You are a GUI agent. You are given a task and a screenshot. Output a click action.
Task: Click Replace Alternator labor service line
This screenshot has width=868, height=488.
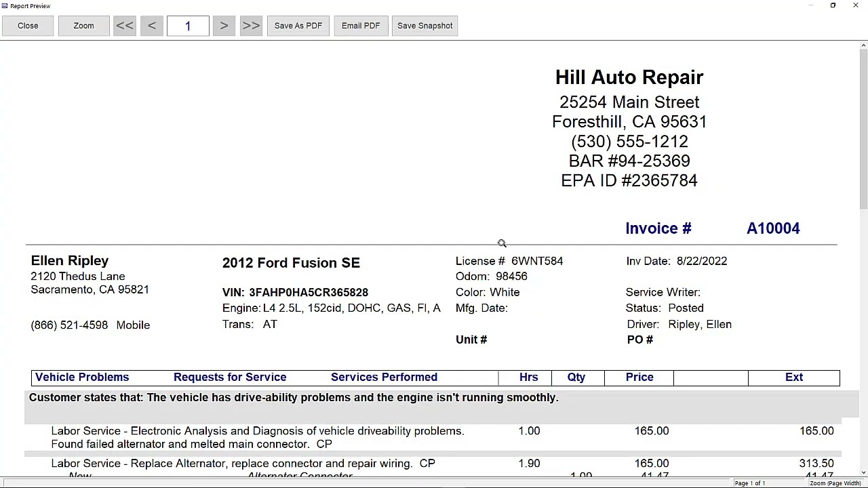coord(243,464)
